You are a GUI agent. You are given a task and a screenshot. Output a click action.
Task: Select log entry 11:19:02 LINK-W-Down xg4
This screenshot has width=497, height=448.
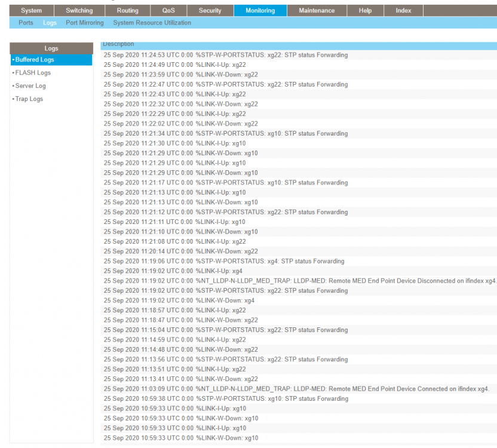299,300
